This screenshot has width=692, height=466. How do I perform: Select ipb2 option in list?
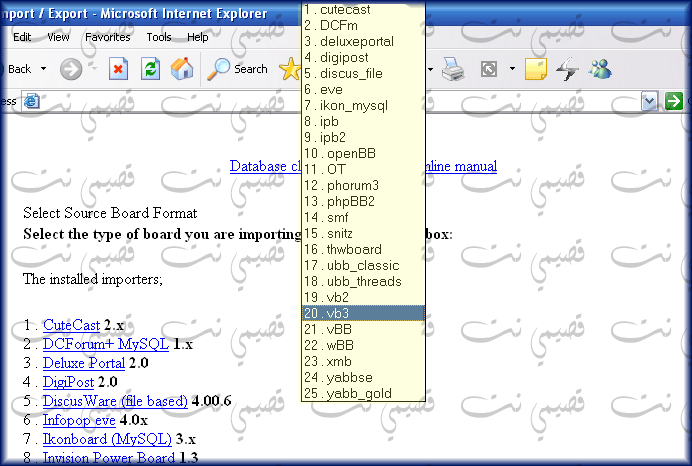pos(363,137)
